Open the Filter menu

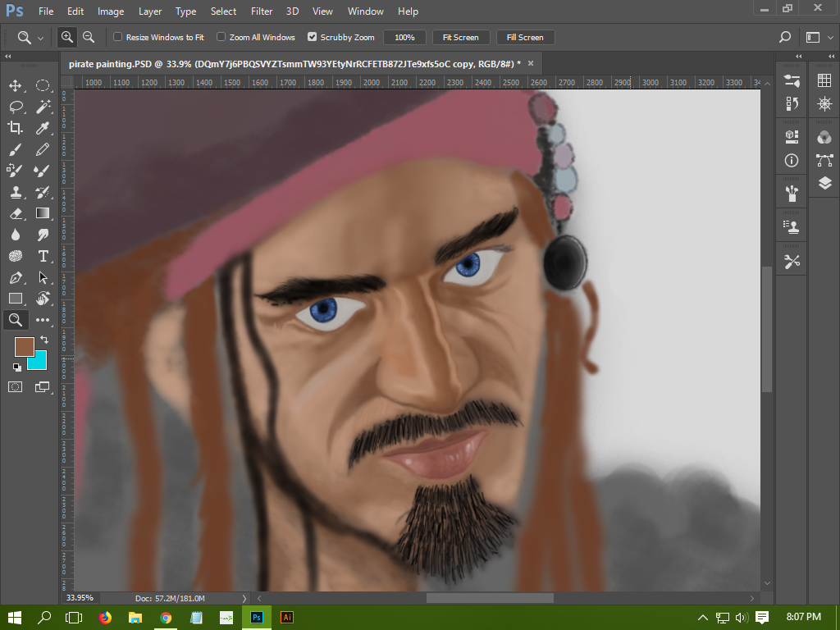(x=262, y=11)
